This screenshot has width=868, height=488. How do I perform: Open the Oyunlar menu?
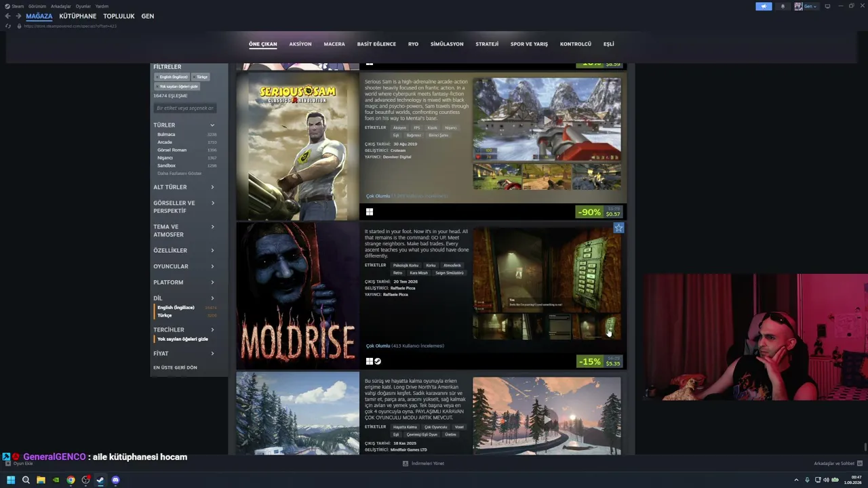point(83,6)
